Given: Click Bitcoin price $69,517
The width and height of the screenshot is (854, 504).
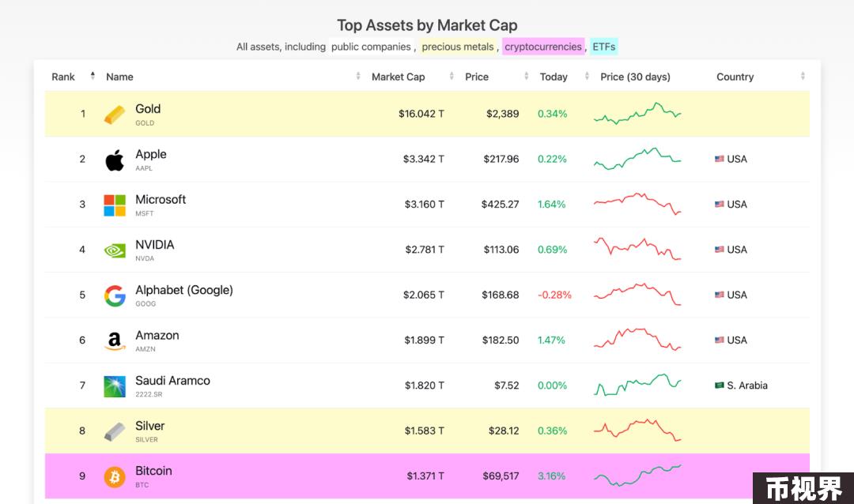Looking at the screenshot, I should [x=501, y=476].
